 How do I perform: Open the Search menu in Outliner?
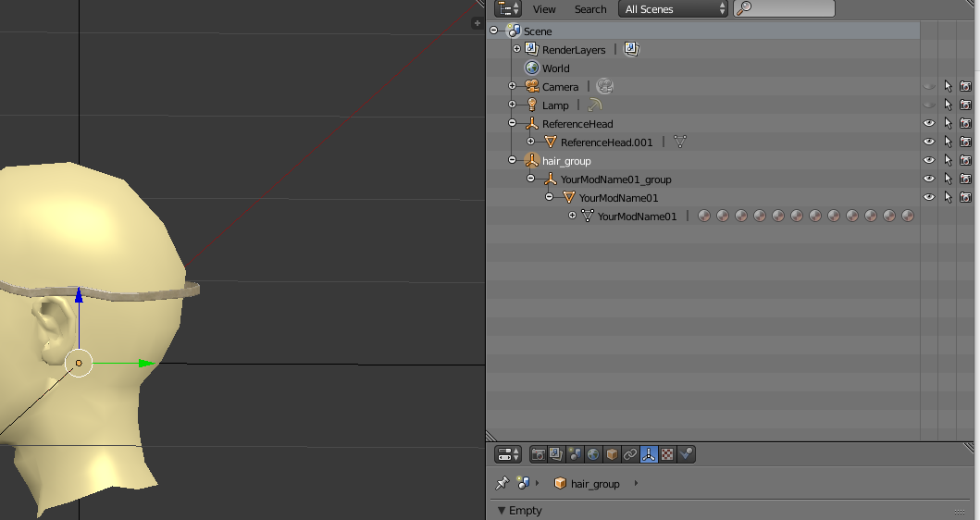590,9
